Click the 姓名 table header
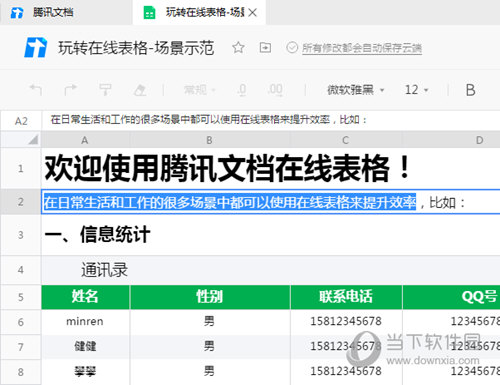Image resolution: width=500 pixels, height=385 pixels. (85, 297)
